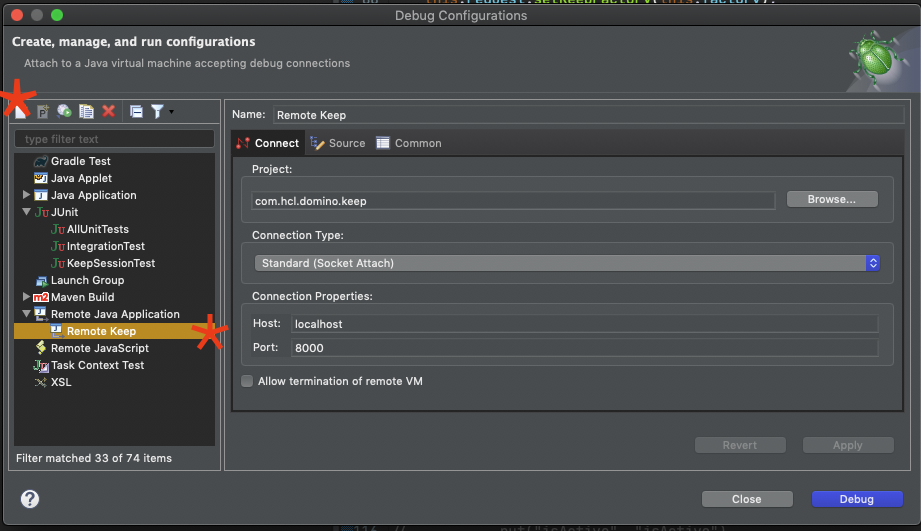Select the IntegrationTest configuration

105,246
